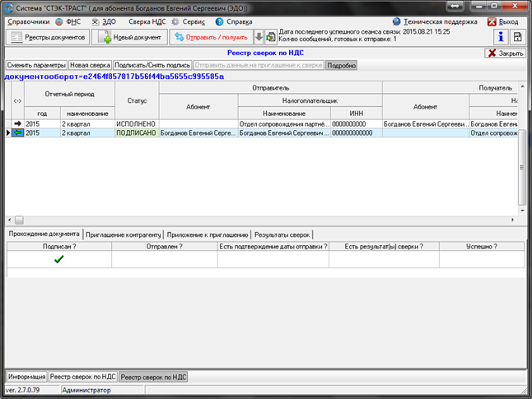Select the ИСПОЛНЕНО status cell
Viewport: 532px width, 399px height.
(x=137, y=124)
